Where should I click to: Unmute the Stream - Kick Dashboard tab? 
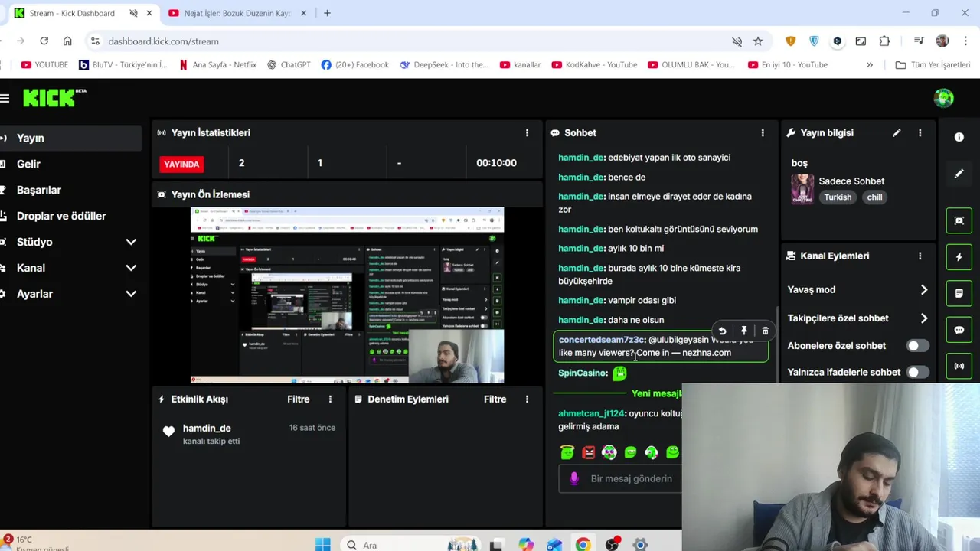pos(134,13)
